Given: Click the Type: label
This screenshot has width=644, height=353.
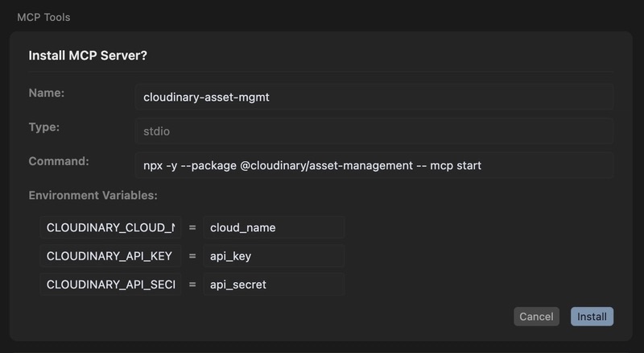Looking at the screenshot, I should 44,127.
